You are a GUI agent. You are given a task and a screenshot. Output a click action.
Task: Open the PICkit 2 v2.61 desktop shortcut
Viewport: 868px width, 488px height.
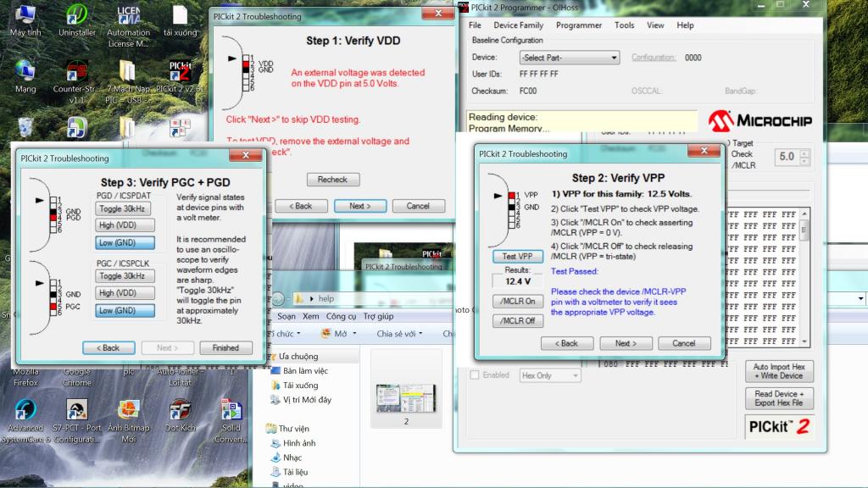(x=179, y=75)
